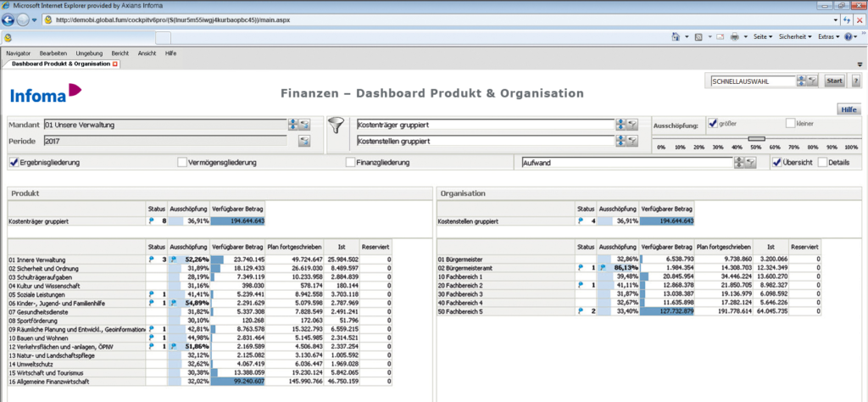868x402 pixels.
Task: Click the printer icon in browser toolbar
Action: point(734,37)
